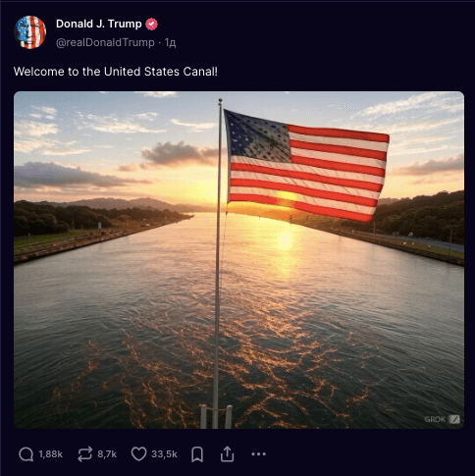This screenshot has height=476, width=475.
Task: Repost using the arrows loop icon
Action: pos(85,454)
